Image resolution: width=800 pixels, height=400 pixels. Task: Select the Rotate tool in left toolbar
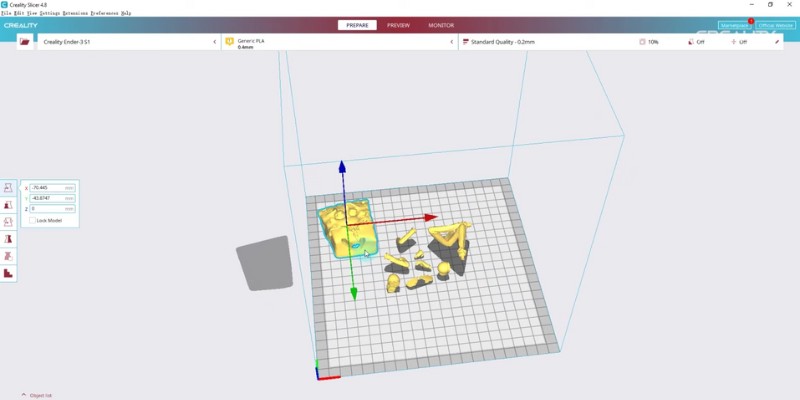coord(8,222)
